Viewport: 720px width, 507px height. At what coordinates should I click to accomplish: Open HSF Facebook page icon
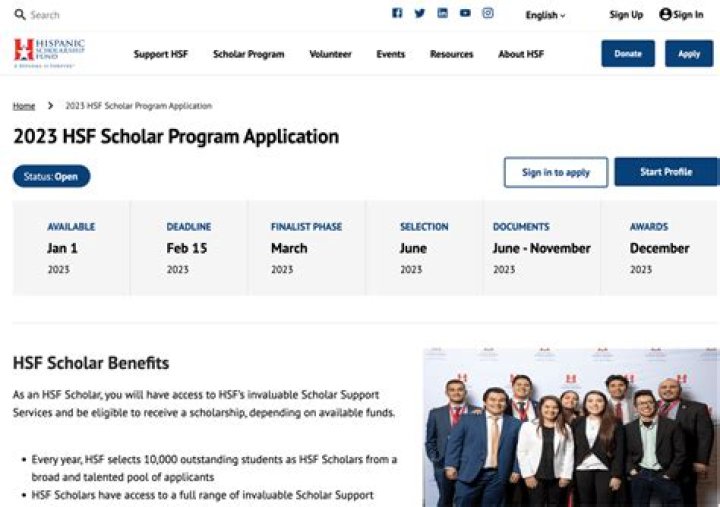tap(397, 14)
